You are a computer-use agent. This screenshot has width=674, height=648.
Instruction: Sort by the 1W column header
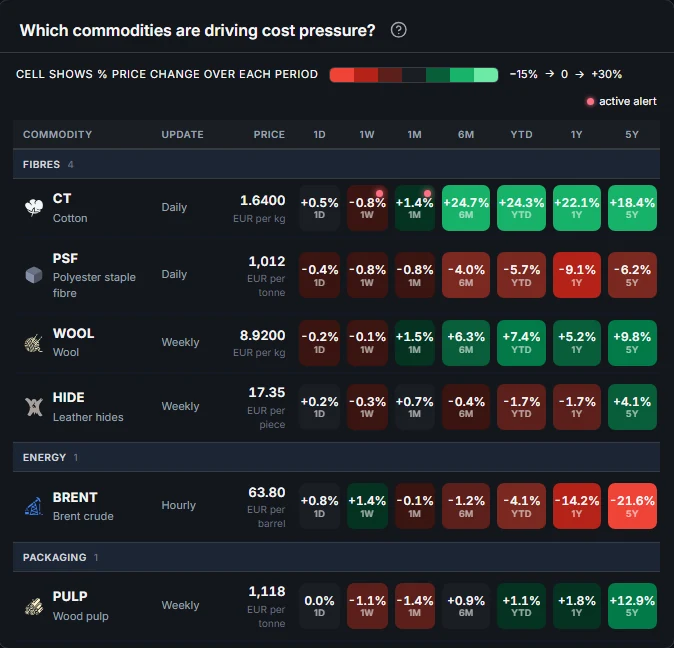tap(367, 134)
